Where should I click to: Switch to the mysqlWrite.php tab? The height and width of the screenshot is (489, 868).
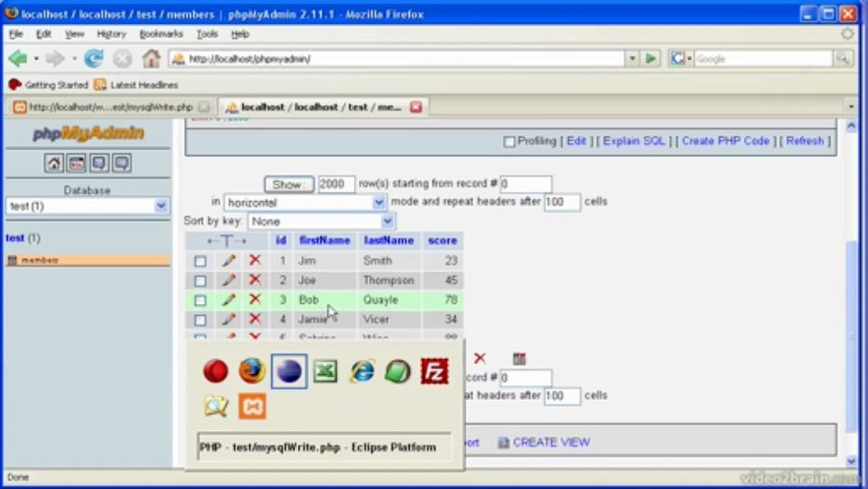(x=111, y=107)
